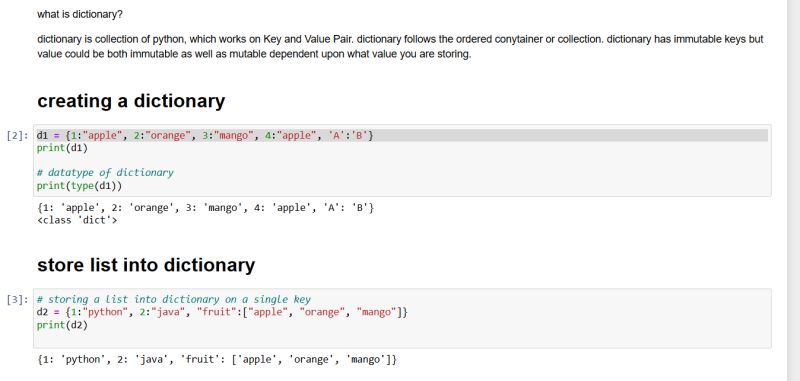Place cursor in the d2 assignment code line
800x381 pixels.
coord(222,312)
